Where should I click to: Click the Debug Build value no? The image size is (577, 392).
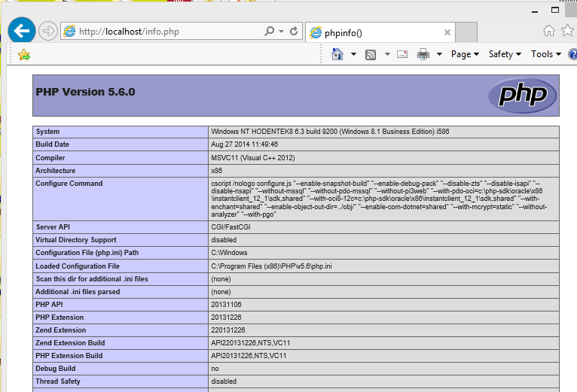pos(215,369)
